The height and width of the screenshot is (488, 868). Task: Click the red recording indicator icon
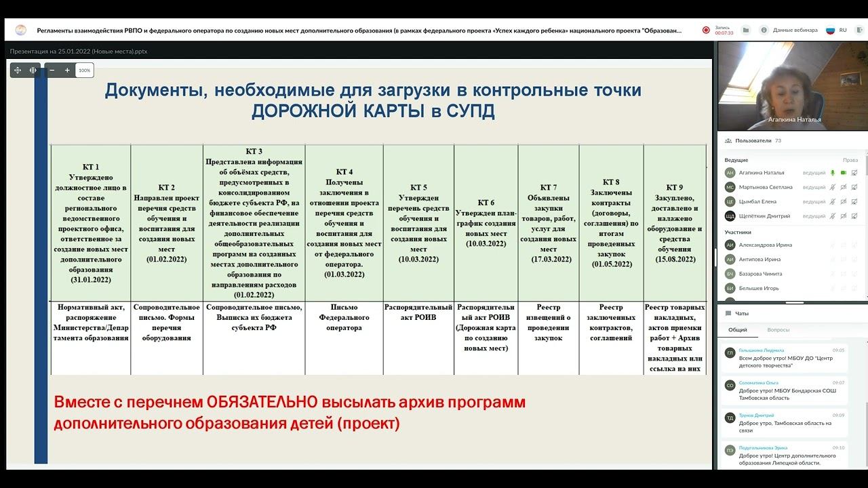click(x=706, y=30)
